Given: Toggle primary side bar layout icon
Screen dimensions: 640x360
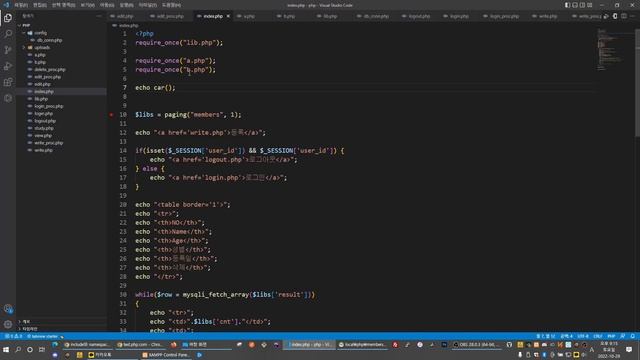Looking at the screenshot, I should (x=567, y=5).
